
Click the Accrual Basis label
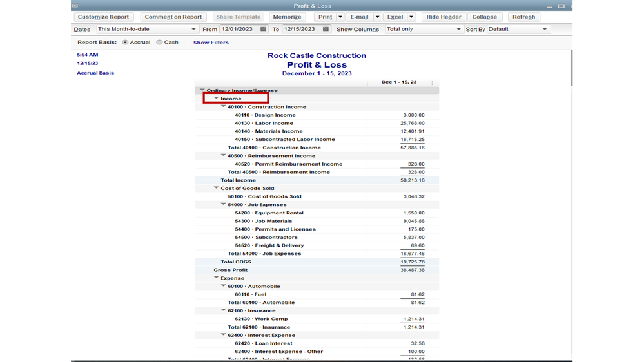(x=95, y=73)
